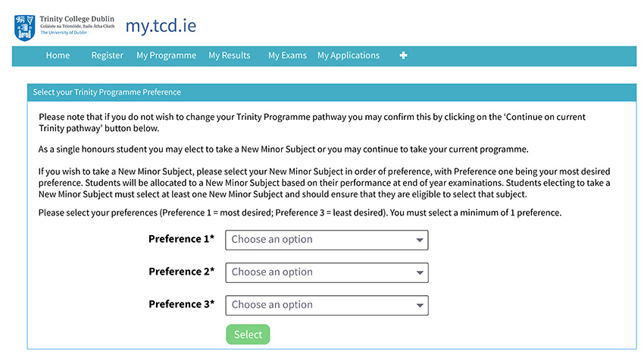Click the Preference 1 dropdown arrow
The width and height of the screenshot is (644, 355).
click(x=419, y=240)
